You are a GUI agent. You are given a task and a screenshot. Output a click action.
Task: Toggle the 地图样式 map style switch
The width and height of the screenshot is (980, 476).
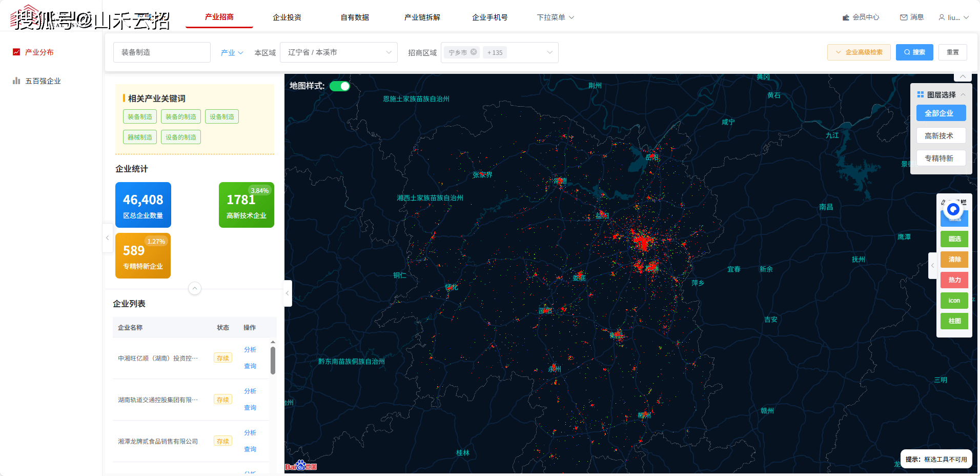click(339, 86)
